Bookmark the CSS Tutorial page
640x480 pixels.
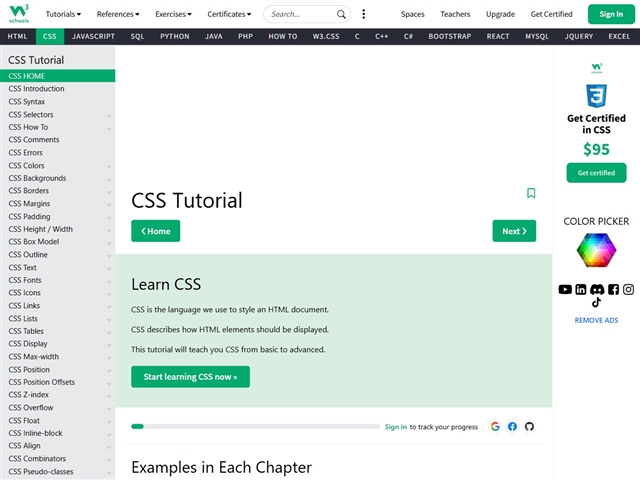coord(531,193)
